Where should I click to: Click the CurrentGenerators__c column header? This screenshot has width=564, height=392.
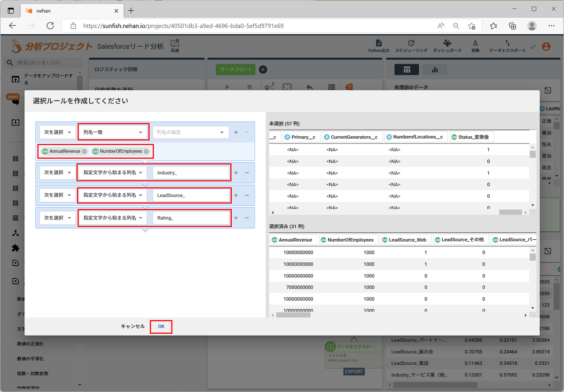point(352,137)
